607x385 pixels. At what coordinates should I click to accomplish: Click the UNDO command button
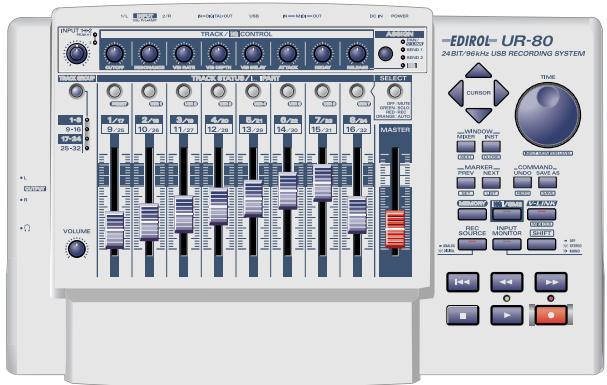[522, 183]
